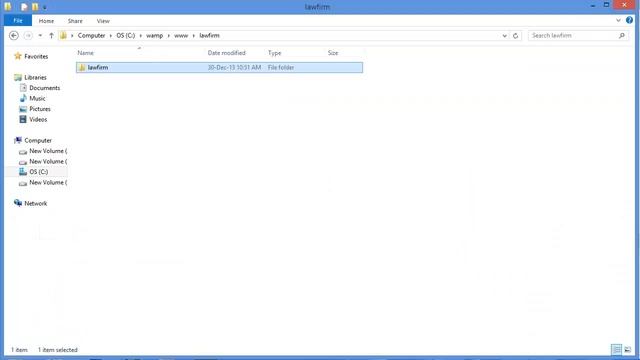
Task: Expand the breadcrumb chevron after wamp
Action: pyautogui.click(x=168, y=36)
